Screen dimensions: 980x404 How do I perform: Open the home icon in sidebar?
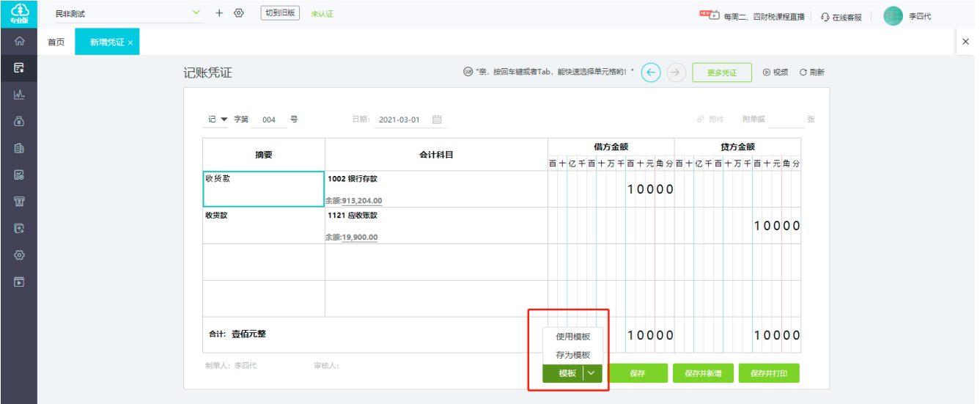pyautogui.click(x=19, y=42)
